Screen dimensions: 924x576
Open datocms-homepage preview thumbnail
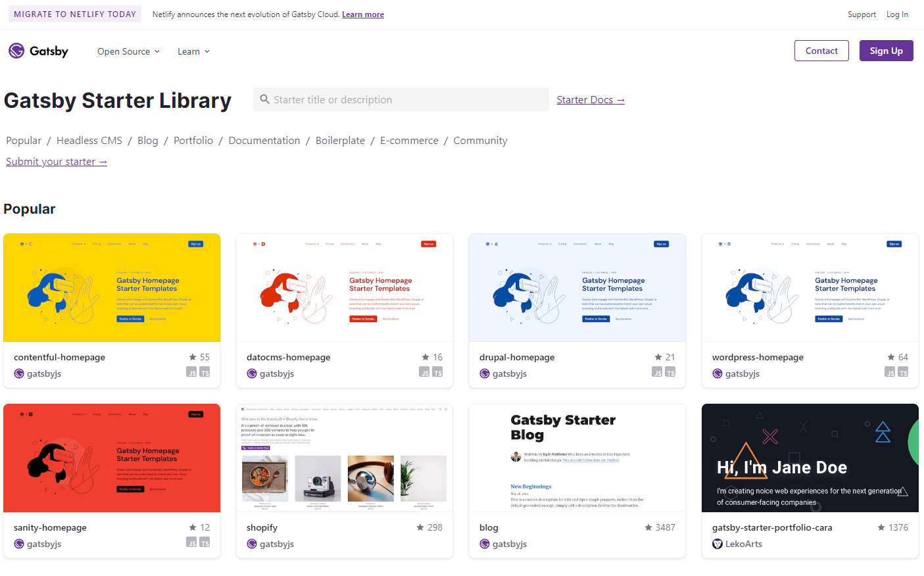(345, 287)
